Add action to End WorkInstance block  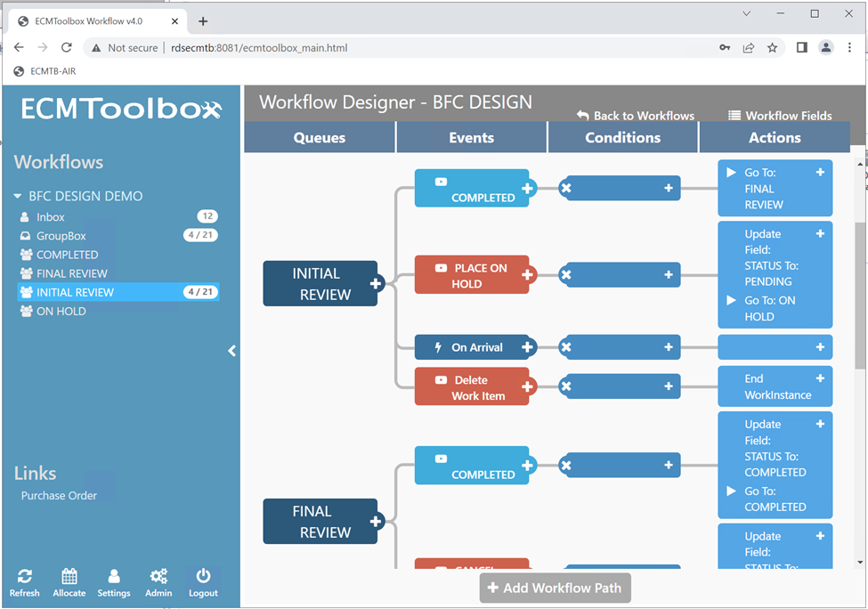(x=820, y=378)
